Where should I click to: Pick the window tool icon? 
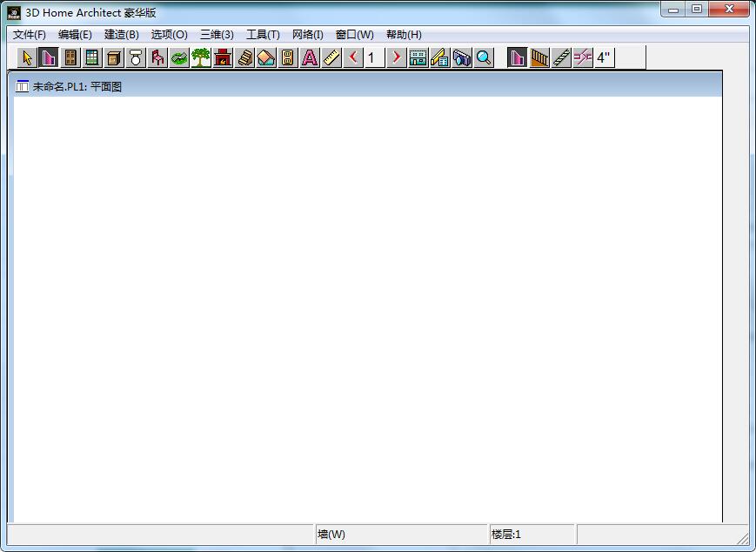point(92,57)
